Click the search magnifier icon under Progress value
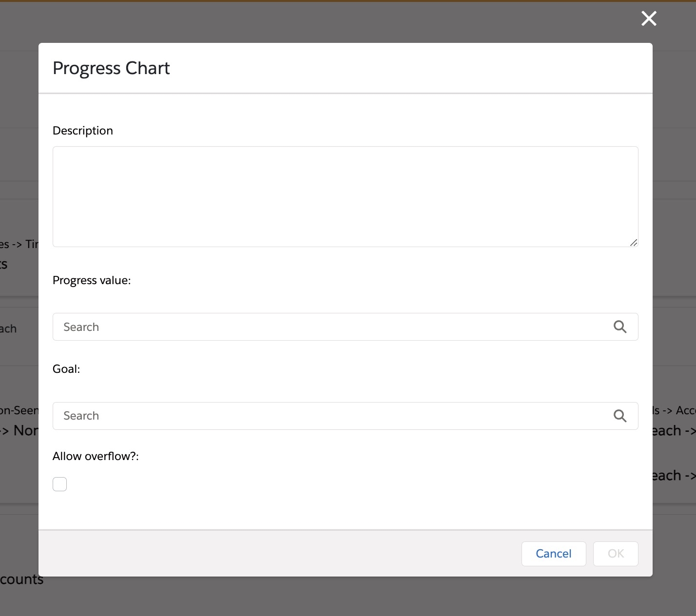The image size is (696, 616). [x=620, y=327]
